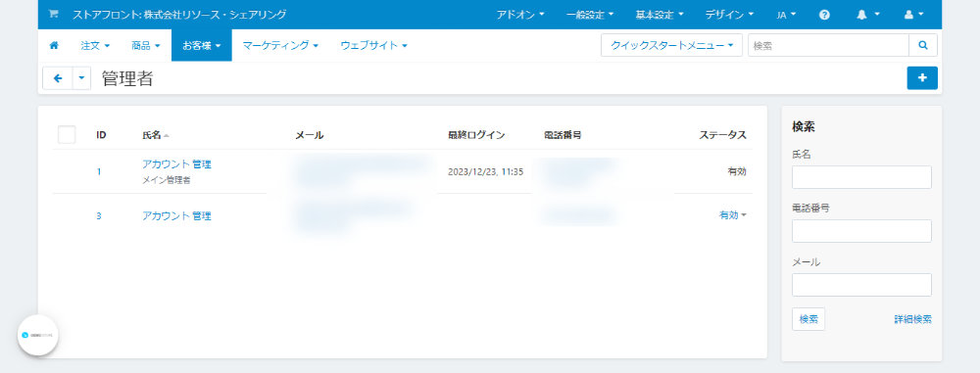Image resolution: width=980 pixels, height=373 pixels.
Task: Open the help question mark icon
Action: tap(824, 15)
